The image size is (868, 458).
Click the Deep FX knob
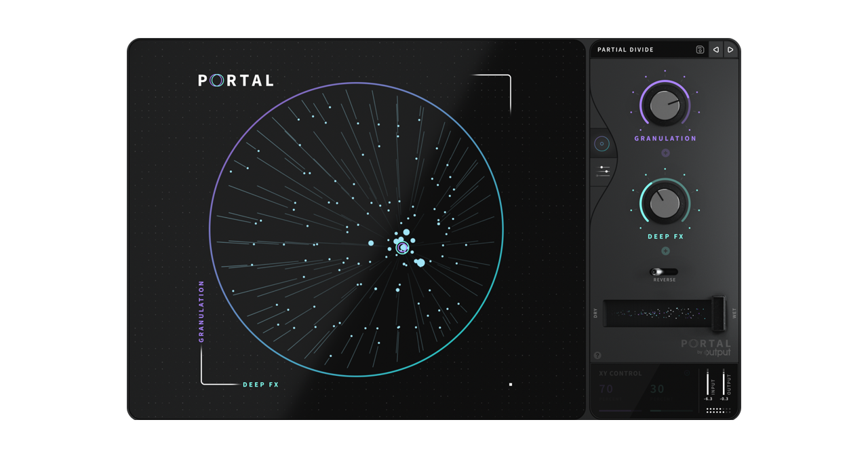coord(665,202)
